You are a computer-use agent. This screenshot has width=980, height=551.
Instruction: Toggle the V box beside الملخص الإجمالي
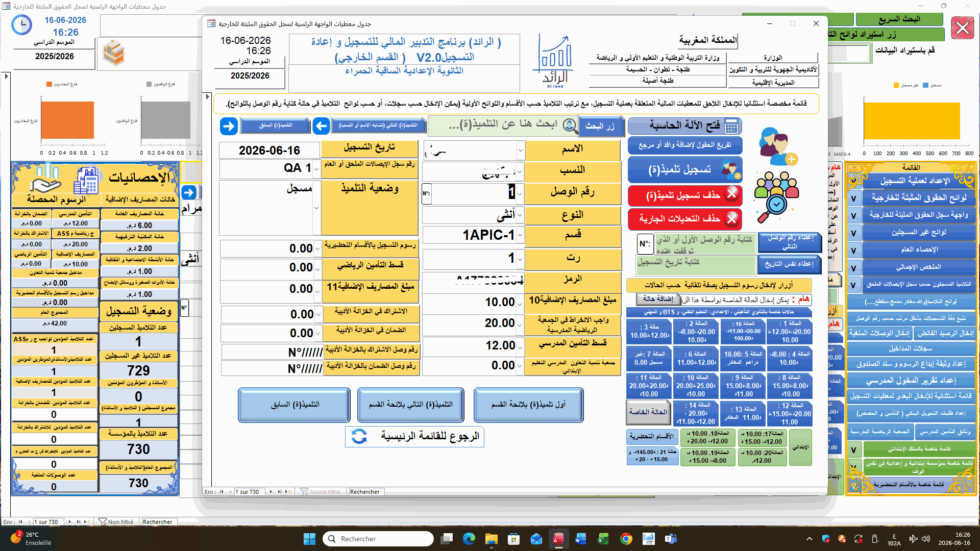coord(853,268)
